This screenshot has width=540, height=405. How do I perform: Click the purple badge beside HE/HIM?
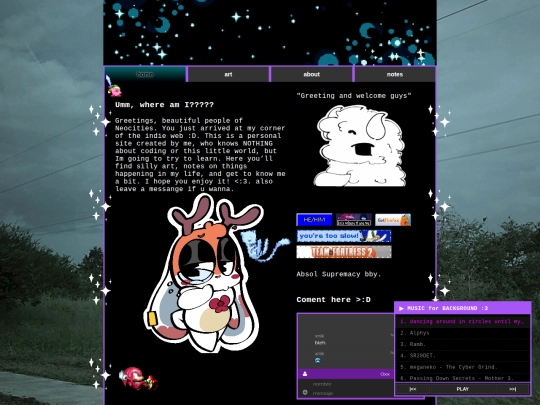tap(354, 220)
